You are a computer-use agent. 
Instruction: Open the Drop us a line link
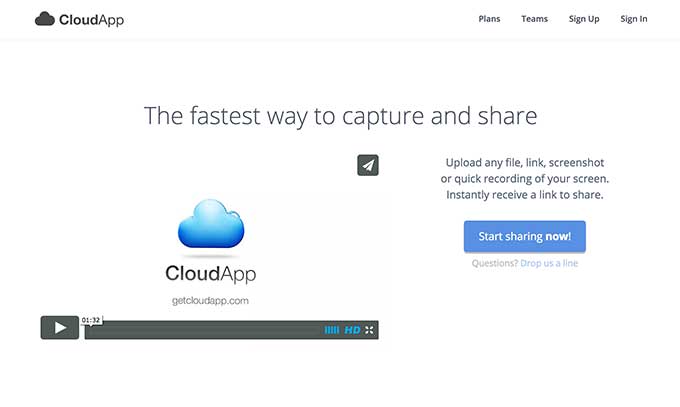click(549, 263)
